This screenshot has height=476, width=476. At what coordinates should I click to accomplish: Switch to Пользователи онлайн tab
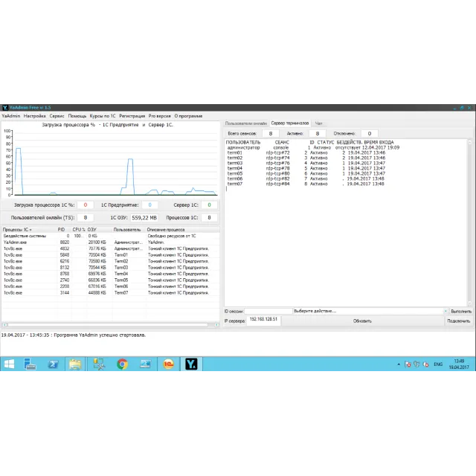(246, 123)
